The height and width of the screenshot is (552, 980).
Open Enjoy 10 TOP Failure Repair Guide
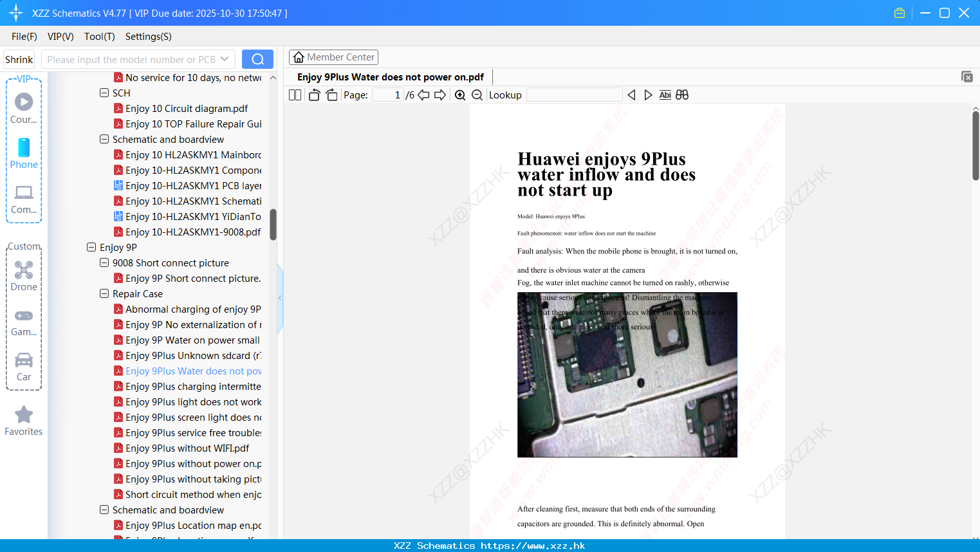[x=188, y=124]
